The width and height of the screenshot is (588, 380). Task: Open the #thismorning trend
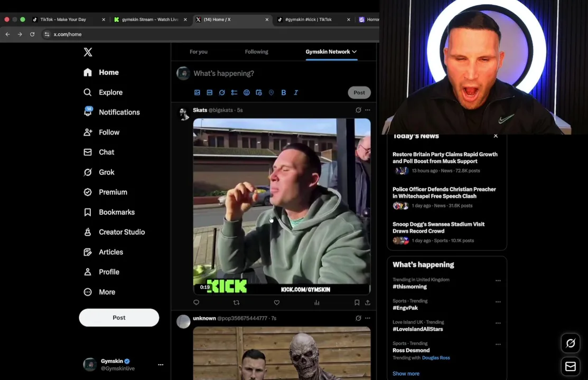(409, 287)
